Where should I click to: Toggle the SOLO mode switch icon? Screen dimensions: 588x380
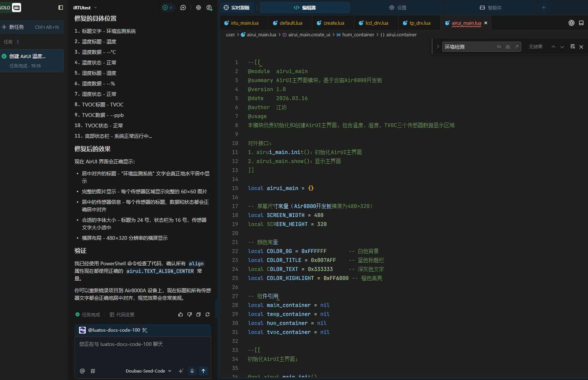click(16, 7)
